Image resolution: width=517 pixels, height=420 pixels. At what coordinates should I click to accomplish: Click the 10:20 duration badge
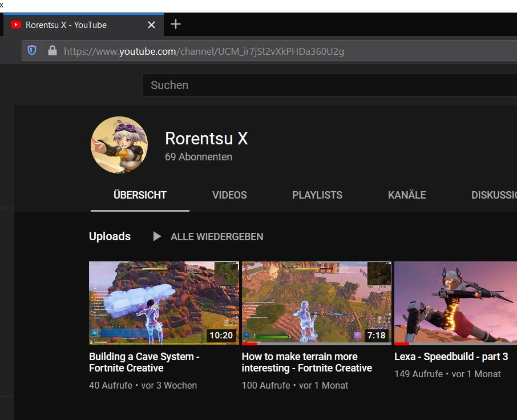(x=221, y=336)
